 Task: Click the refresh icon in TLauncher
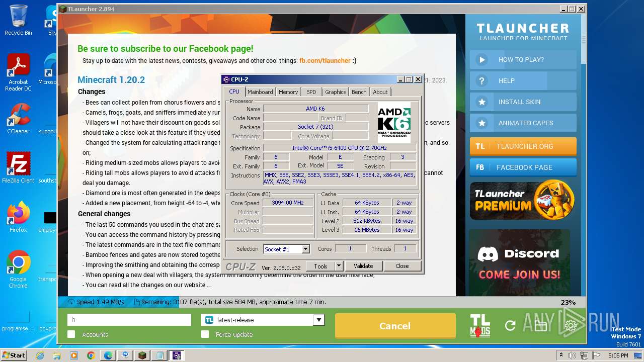point(510,326)
